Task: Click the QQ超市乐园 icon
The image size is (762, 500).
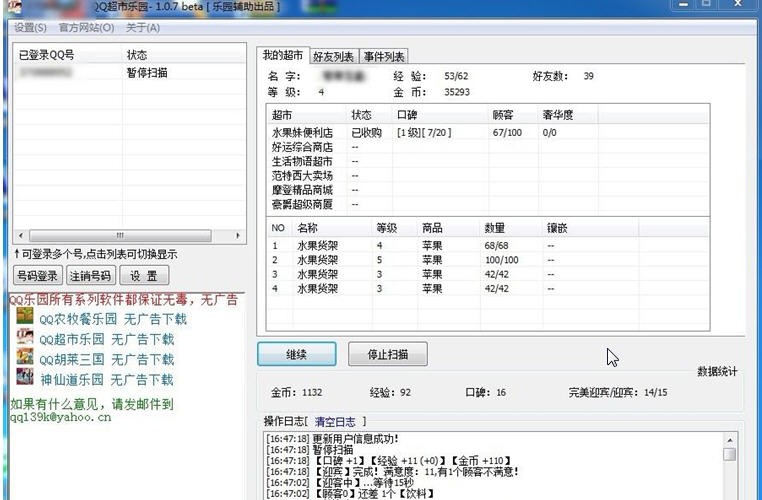Action: (x=25, y=336)
